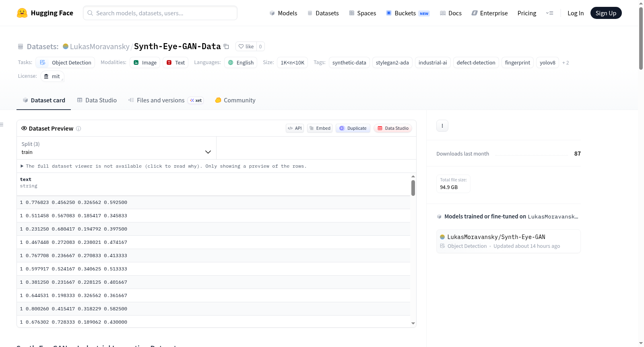The width and height of the screenshot is (644, 347).
Task: Switch to the Community tab
Action: 235,100
